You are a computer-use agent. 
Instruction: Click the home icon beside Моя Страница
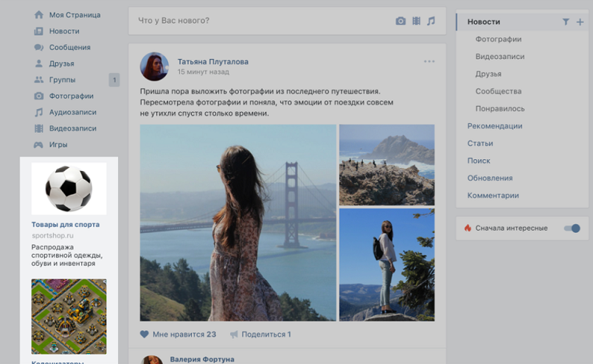click(38, 15)
